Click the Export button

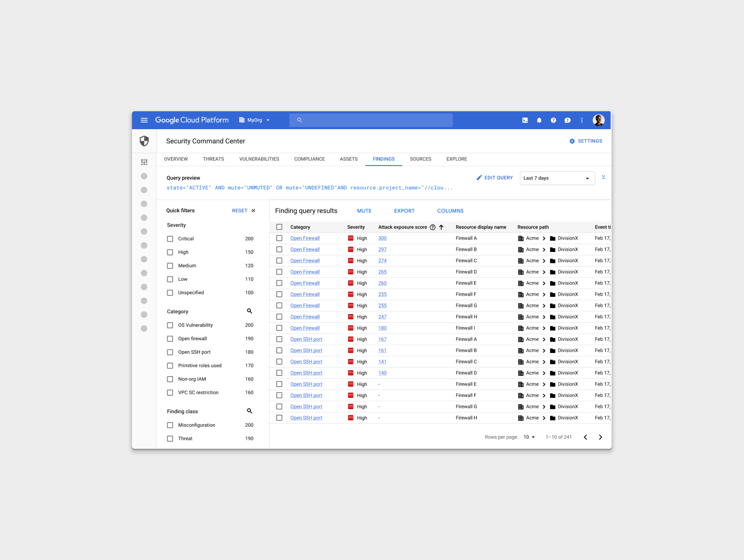pyautogui.click(x=404, y=211)
